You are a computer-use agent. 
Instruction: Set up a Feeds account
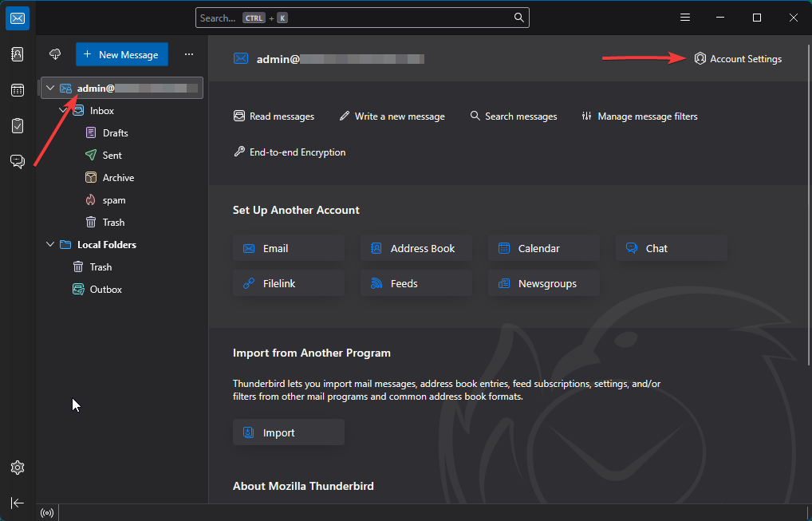pyautogui.click(x=416, y=283)
